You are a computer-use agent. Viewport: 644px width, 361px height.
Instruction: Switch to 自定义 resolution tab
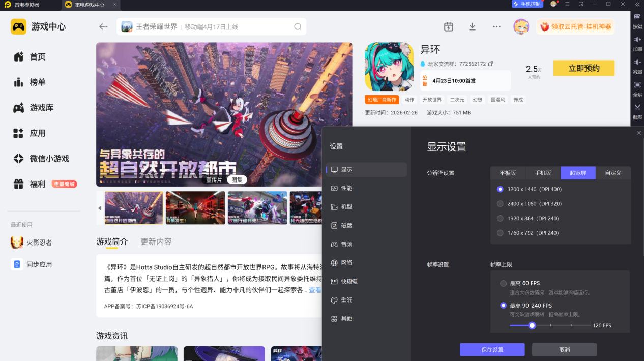[x=613, y=173]
